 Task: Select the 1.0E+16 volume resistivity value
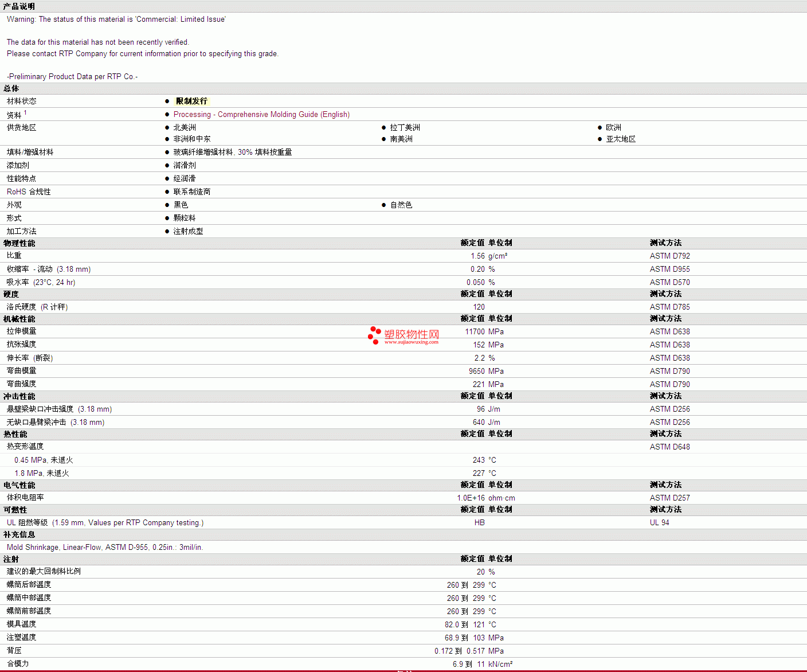[x=471, y=498]
